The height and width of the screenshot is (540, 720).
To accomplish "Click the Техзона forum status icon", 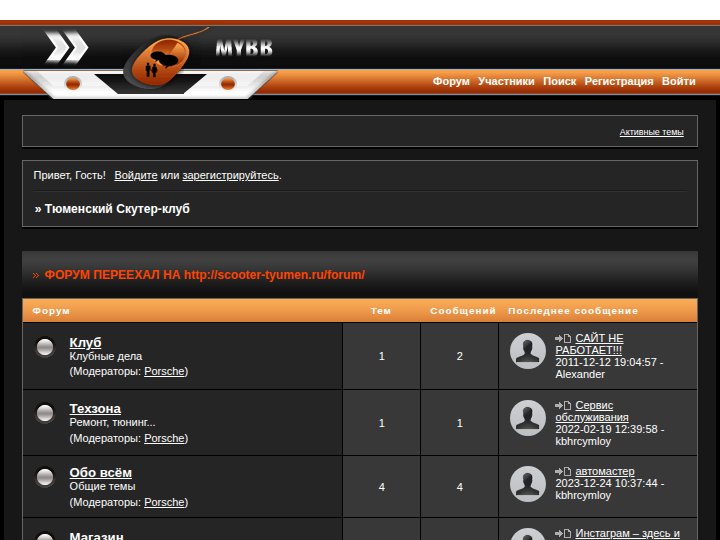I will 45,413.
